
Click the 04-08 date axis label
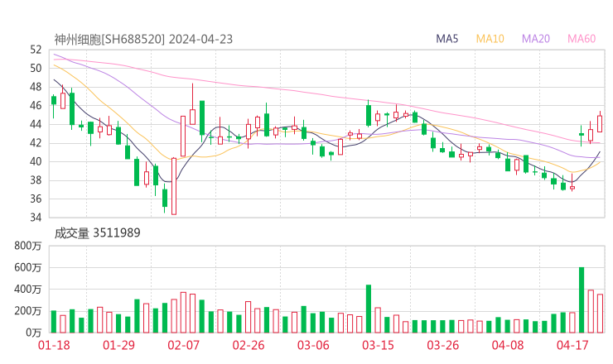[508, 345]
